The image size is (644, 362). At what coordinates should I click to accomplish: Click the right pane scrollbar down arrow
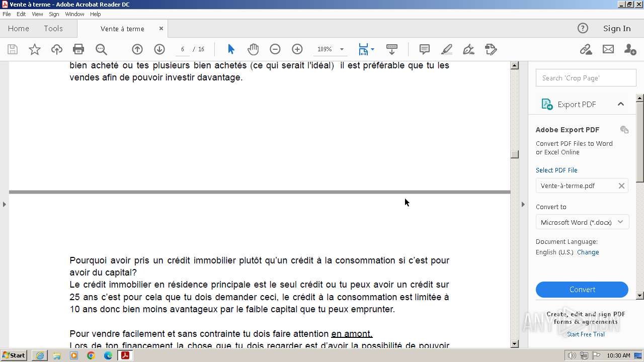pyautogui.click(x=640, y=296)
